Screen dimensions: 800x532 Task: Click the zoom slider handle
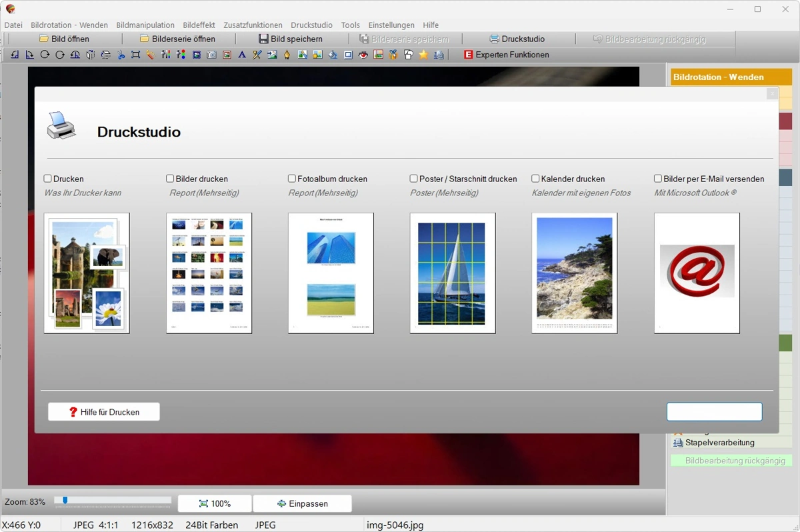click(x=65, y=500)
